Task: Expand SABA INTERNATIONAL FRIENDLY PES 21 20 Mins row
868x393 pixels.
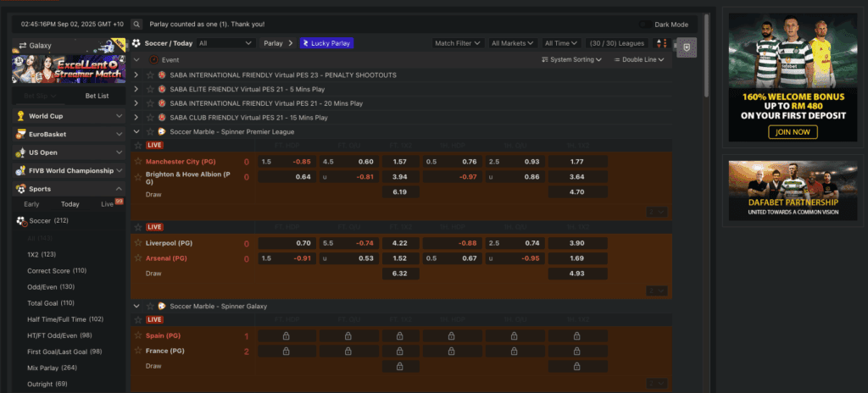Action: (x=136, y=103)
